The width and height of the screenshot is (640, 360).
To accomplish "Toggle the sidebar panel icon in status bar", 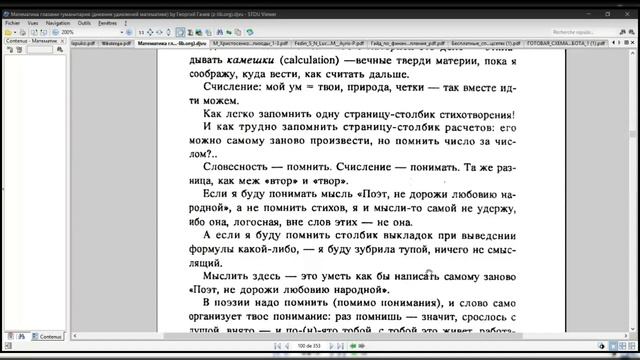I will tap(8, 346).
